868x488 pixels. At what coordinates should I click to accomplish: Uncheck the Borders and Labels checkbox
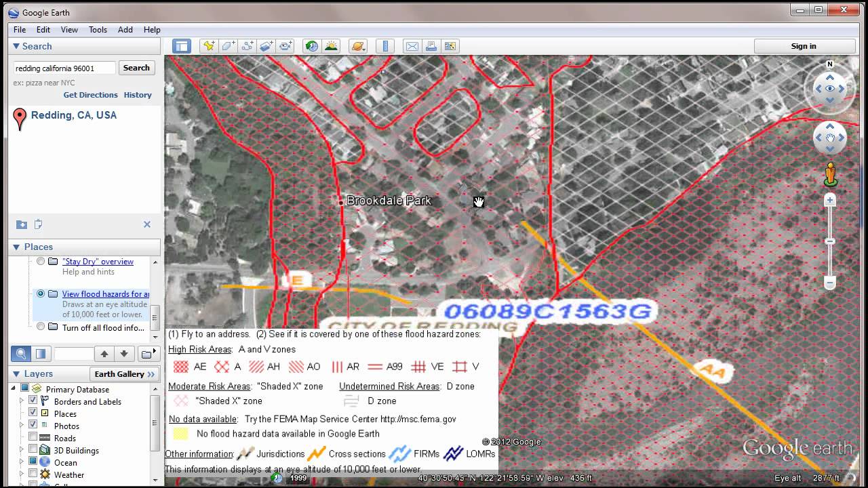point(33,401)
